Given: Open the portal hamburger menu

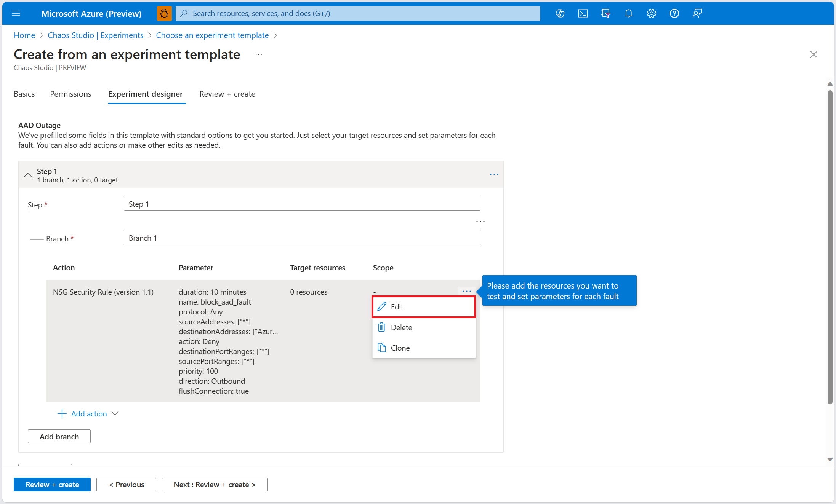Looking at the screenshot, I should pyautogui.click(x=16, y=13).
